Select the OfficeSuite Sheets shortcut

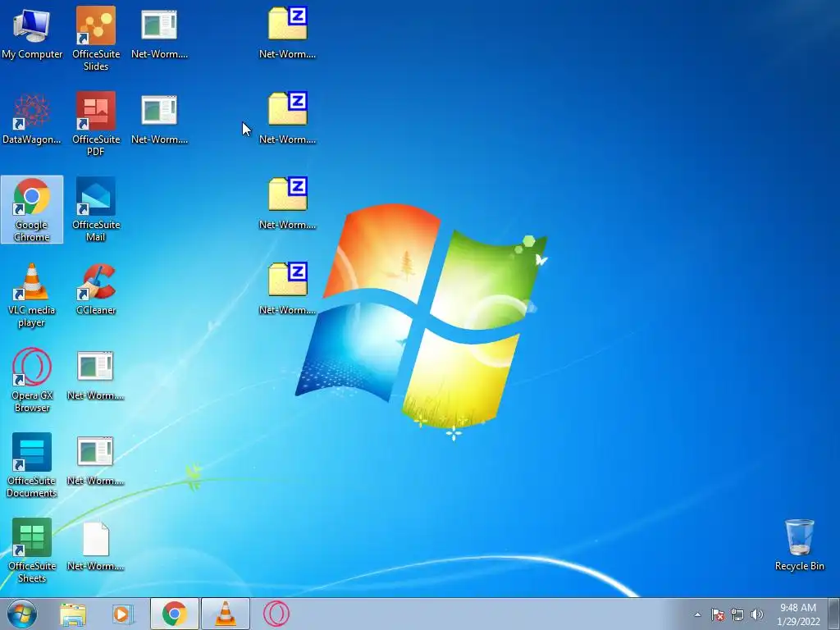[32, 550]
